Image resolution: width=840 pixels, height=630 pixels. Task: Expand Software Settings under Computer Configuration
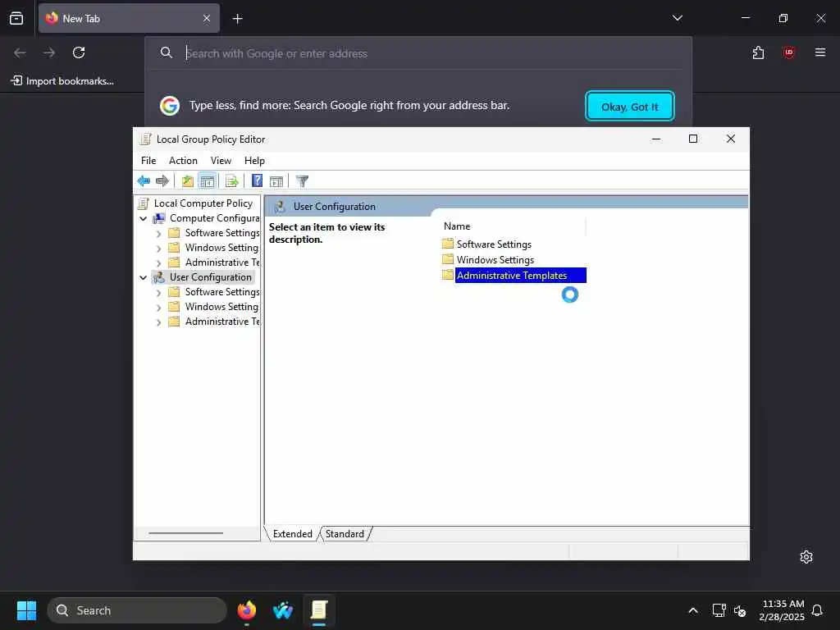click(158, 234)
